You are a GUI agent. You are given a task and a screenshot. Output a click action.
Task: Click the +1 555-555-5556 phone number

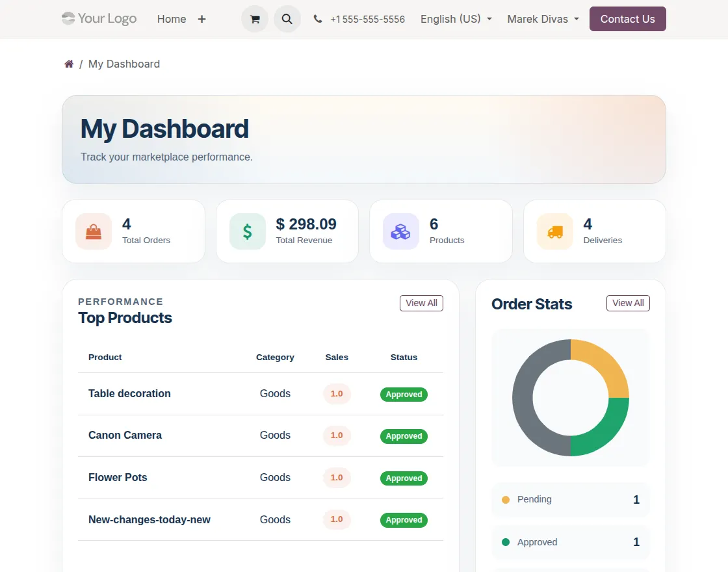367,19
